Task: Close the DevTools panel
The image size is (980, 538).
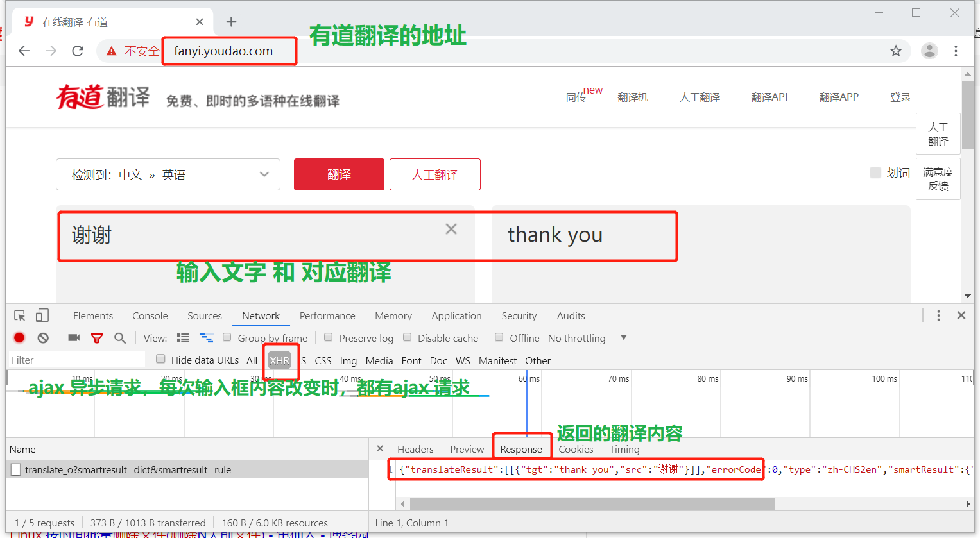Action: point(961,315)
